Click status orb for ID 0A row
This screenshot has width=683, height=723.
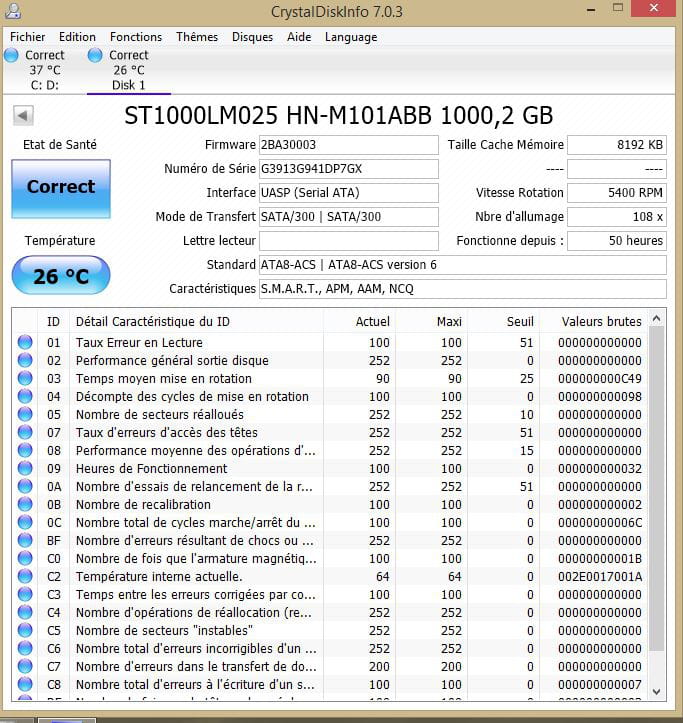click(x=25, y=486)
